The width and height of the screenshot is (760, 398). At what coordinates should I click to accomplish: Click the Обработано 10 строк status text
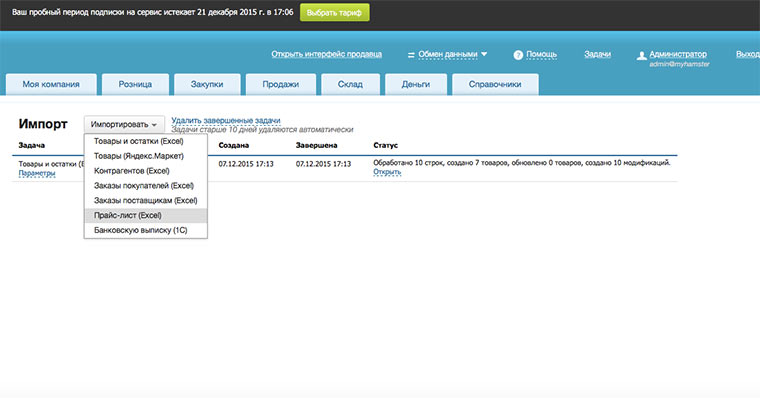pyautogui.click(x=522, y=163)
